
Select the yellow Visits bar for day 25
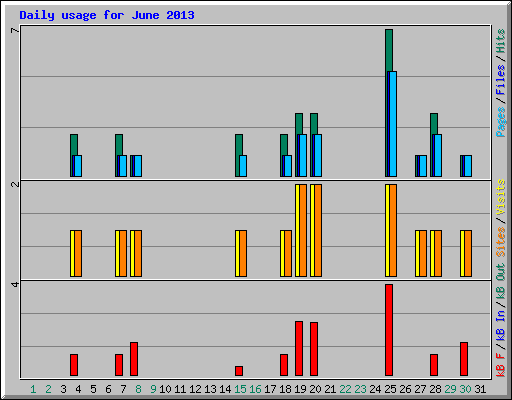pyautogui.click(x=387, y=230)
